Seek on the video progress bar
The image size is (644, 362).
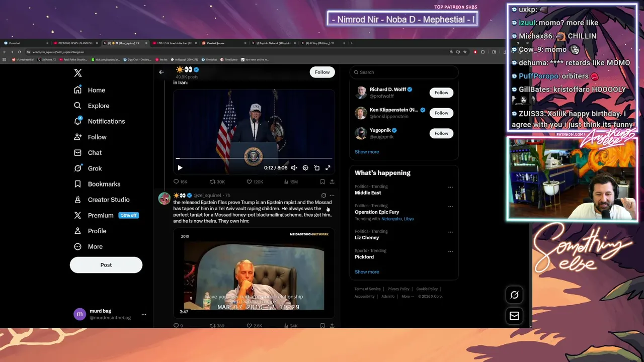[x=254, y=159]
